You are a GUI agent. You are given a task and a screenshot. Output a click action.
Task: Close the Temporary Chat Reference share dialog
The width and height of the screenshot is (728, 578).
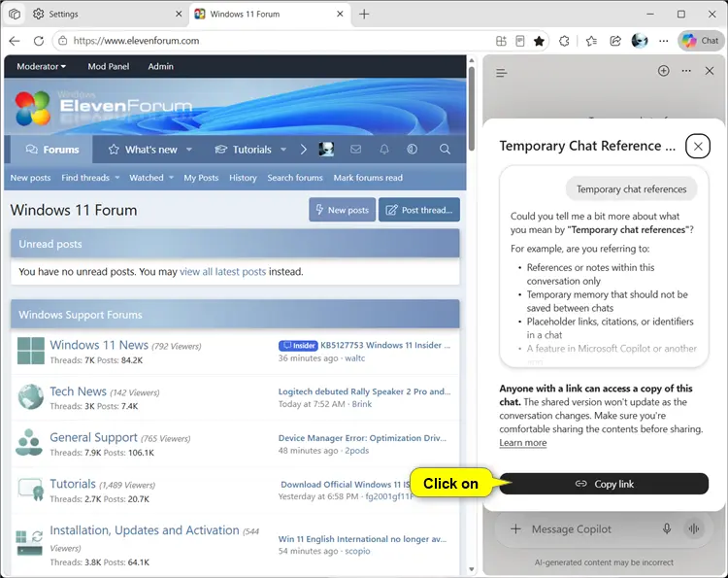[x=698, y=146]
